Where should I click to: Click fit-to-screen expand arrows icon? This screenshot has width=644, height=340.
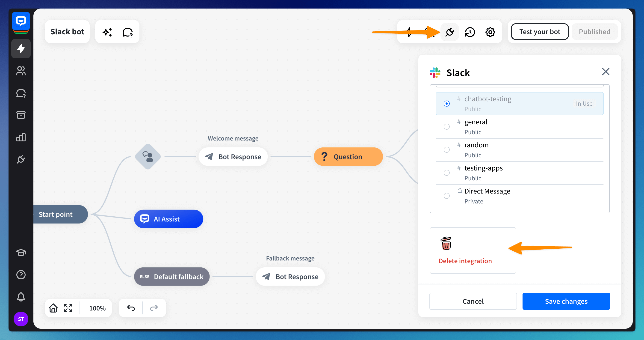click(68, 308)
